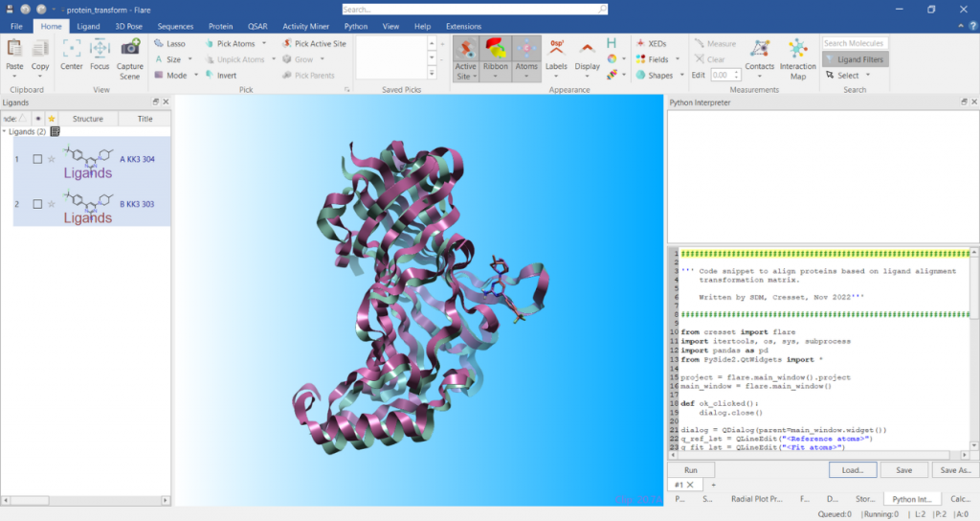Click the Fields icon
Viewport: 980px width, 521px height.
[x=640, y=59]
